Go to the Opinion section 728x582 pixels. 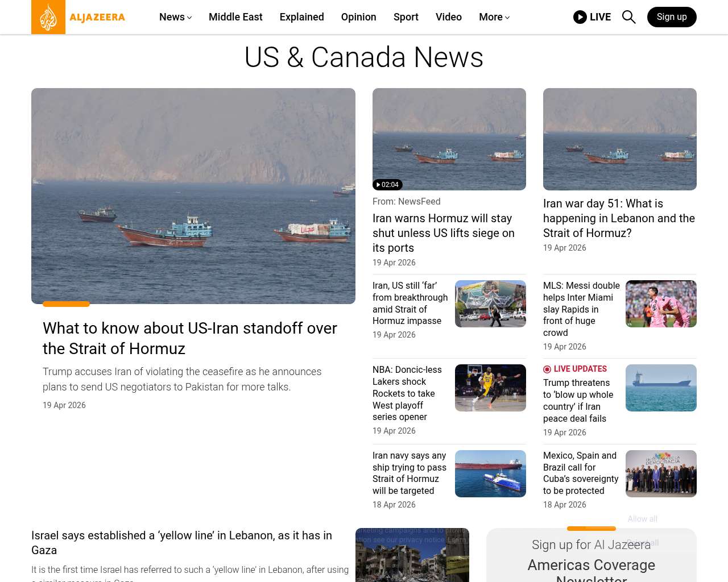point(358,17)
